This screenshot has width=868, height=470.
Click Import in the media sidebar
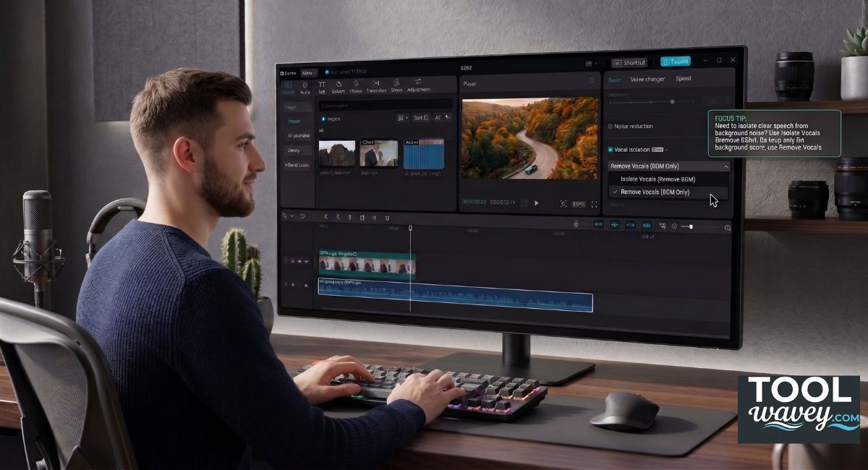click(294, 121)
